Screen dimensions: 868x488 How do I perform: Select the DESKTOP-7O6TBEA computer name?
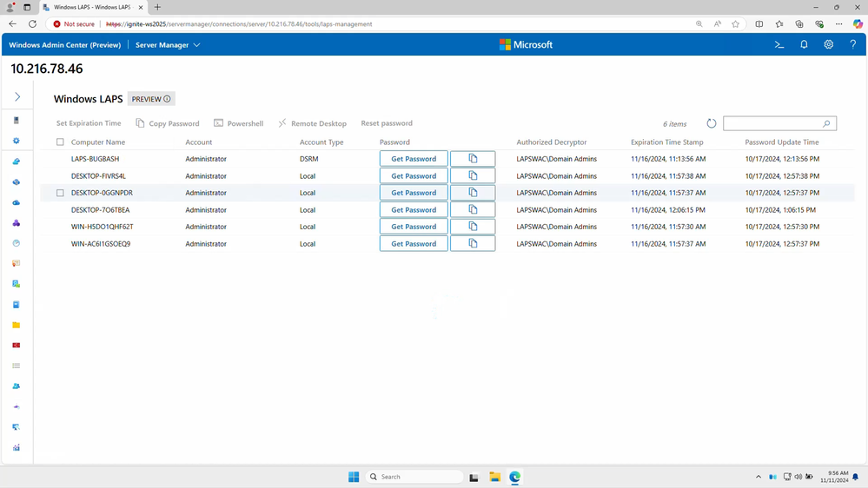[x=100, y=209]
